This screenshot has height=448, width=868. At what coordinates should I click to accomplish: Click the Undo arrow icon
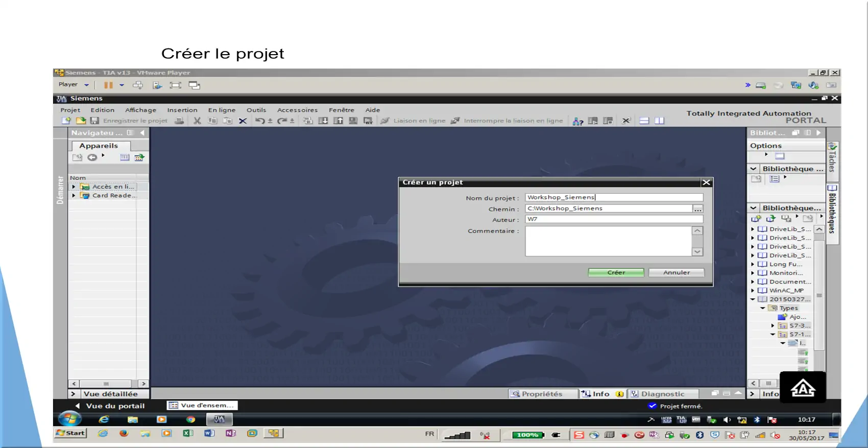pyautogui.click(x=260, y=121)
